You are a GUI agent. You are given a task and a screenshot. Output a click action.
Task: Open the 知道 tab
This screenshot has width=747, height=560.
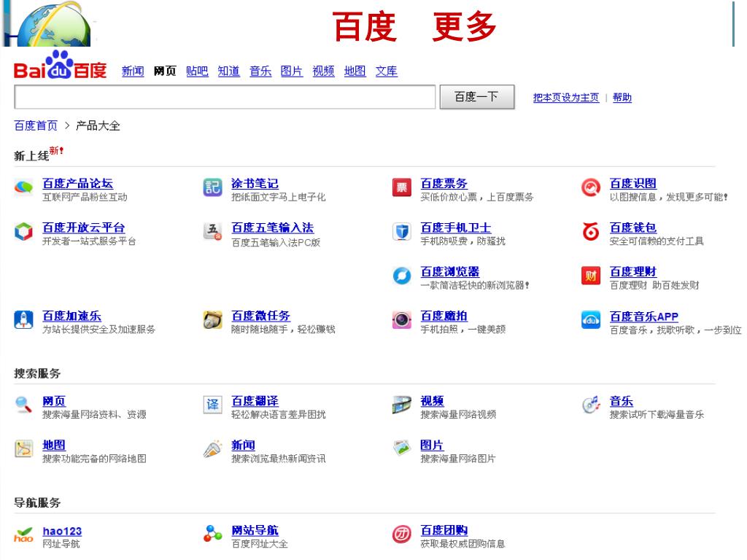228,71
